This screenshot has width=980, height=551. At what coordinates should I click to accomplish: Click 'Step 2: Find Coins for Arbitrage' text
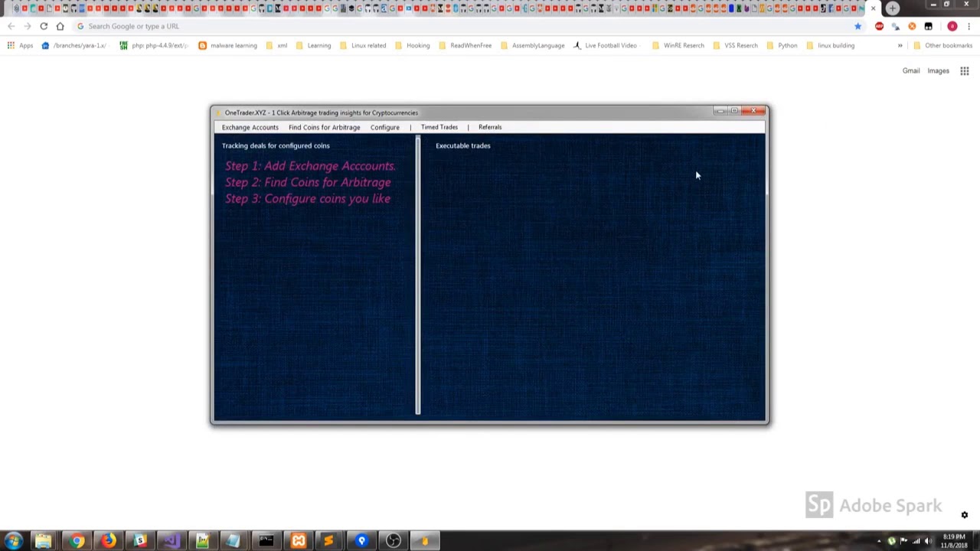tap(308, 182)
